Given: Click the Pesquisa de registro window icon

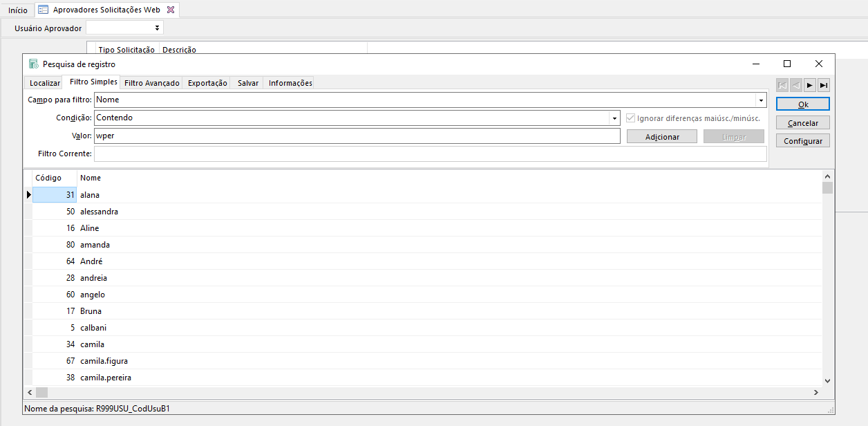Looking at the screenshot, I should tap(34, 64).
